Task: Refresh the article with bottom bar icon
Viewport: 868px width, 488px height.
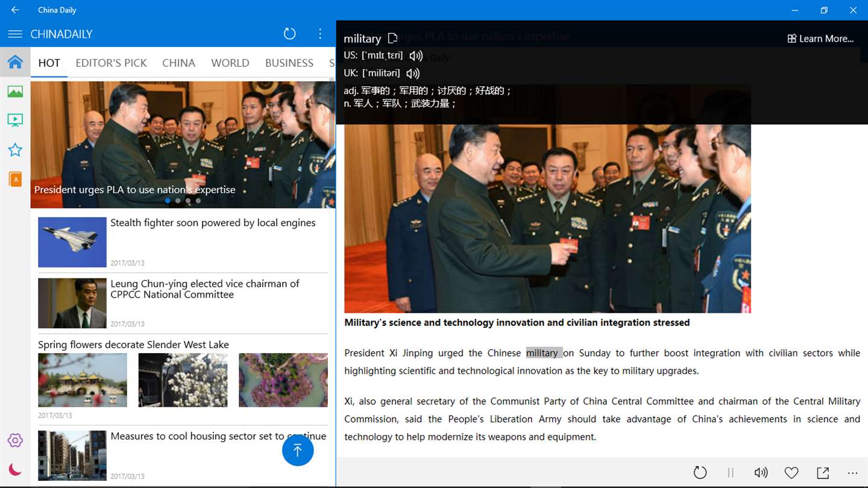Action: 700,473
